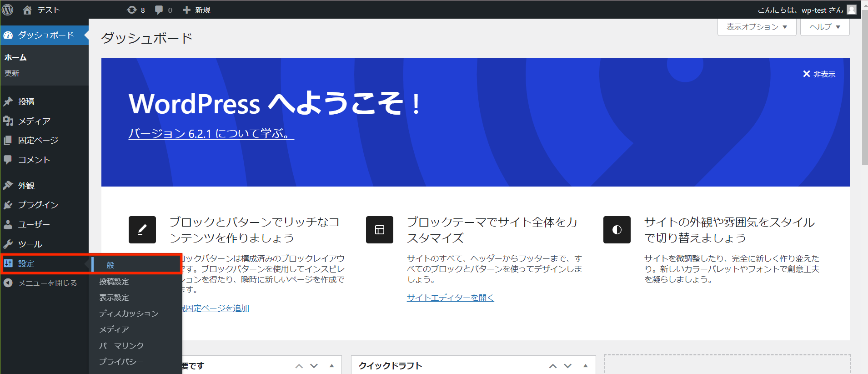Click the pencil icon for block patterns

[x=142, y=230]
